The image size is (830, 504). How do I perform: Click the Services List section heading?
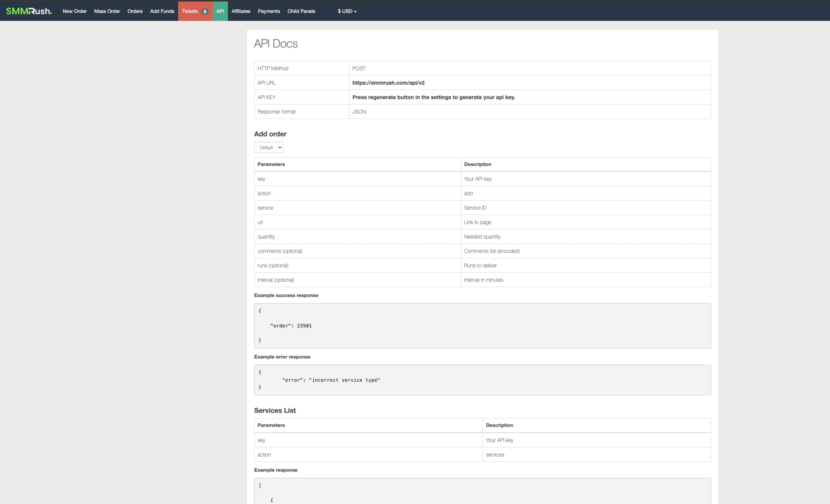click(x=275, y=410)
